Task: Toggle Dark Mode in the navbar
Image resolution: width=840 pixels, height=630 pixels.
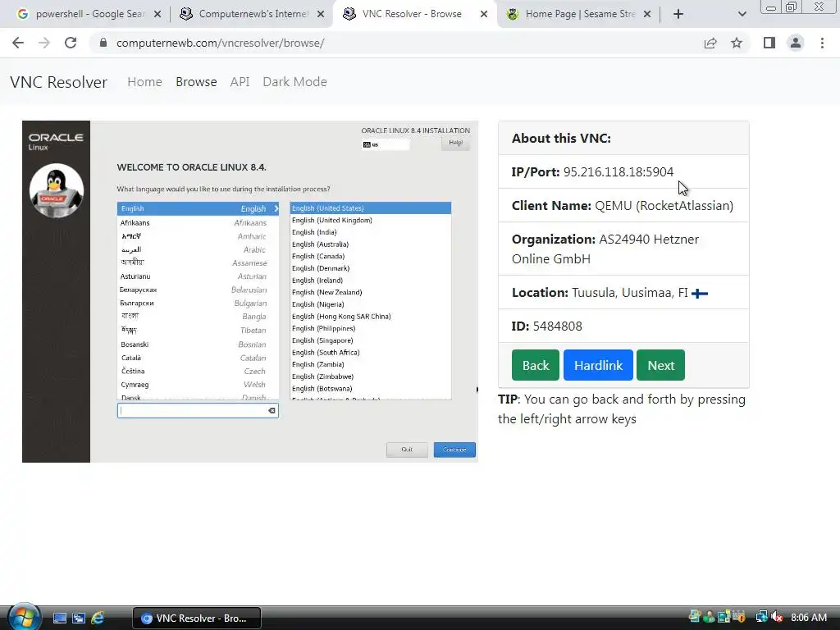Action: click(x=294, y=82)
